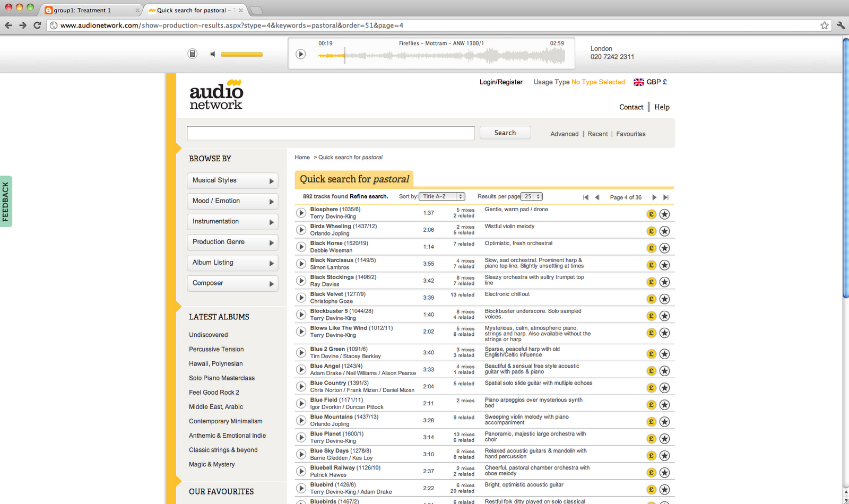Click the Audio Network logo
The image size is (849, 504).
tap(216, 94)
